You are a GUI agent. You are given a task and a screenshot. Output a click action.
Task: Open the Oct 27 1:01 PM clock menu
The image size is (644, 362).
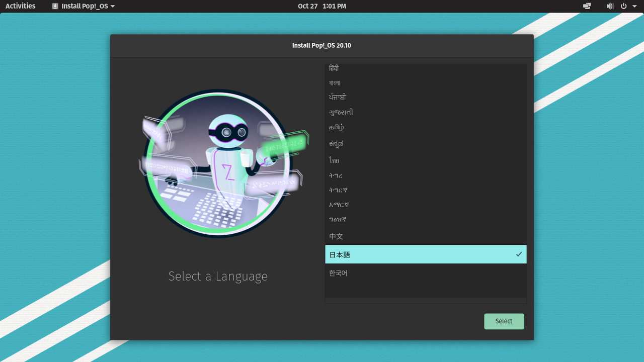(x=322, y=6)
